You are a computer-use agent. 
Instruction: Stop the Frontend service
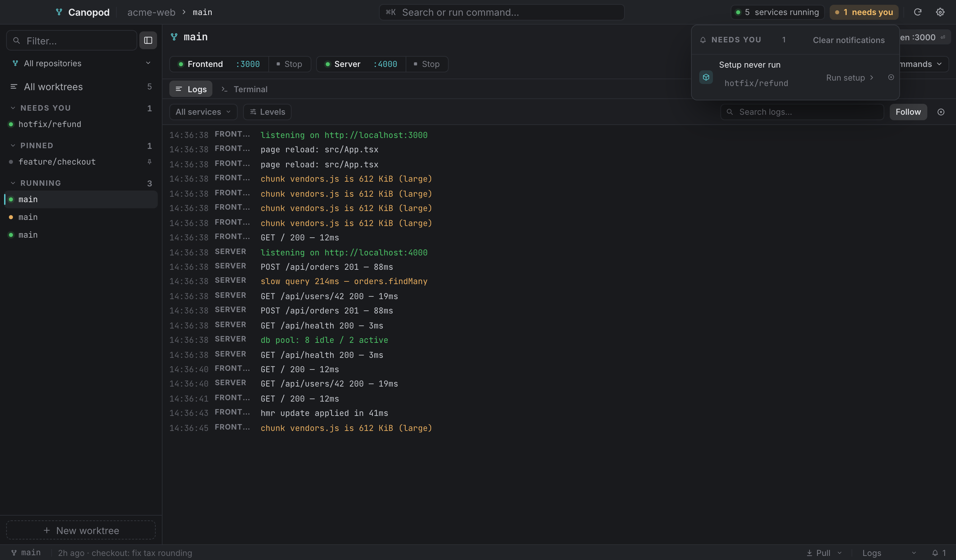290,64
